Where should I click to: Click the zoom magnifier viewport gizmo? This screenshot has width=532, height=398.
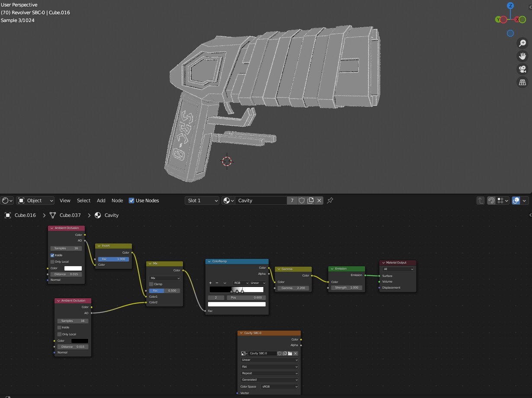(x=522, y=43)
